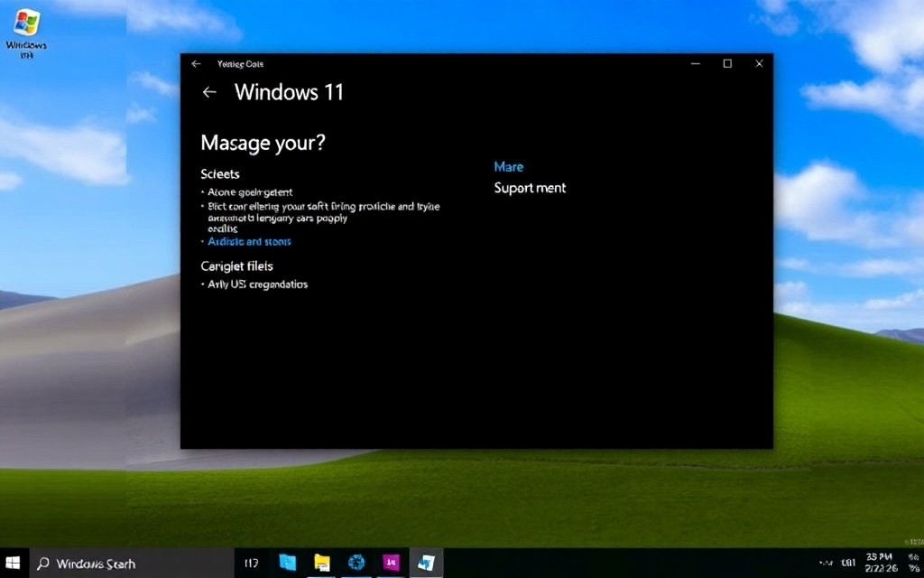
Task: Select the 'Scleets' section title
Action: (x=220, y=174)
